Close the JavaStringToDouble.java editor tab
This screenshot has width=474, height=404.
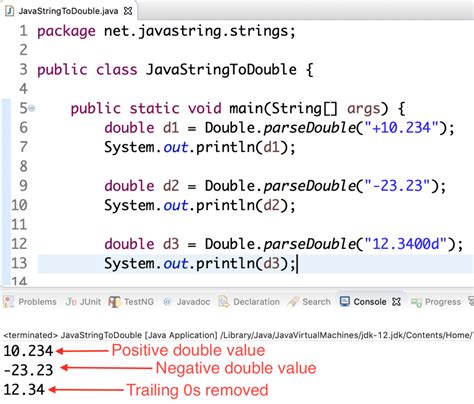128,11
